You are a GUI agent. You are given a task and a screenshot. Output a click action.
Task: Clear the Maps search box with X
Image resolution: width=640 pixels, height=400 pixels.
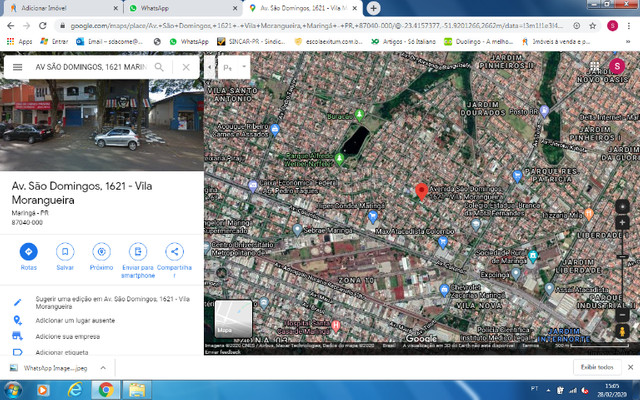(x=186, y=67)
